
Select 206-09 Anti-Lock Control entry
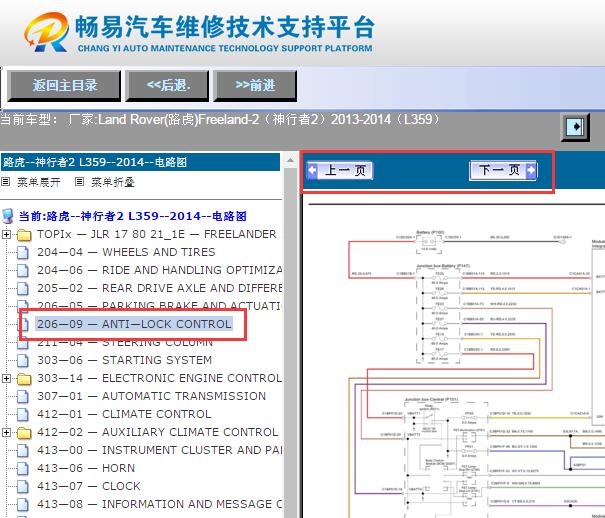(134, 324)
